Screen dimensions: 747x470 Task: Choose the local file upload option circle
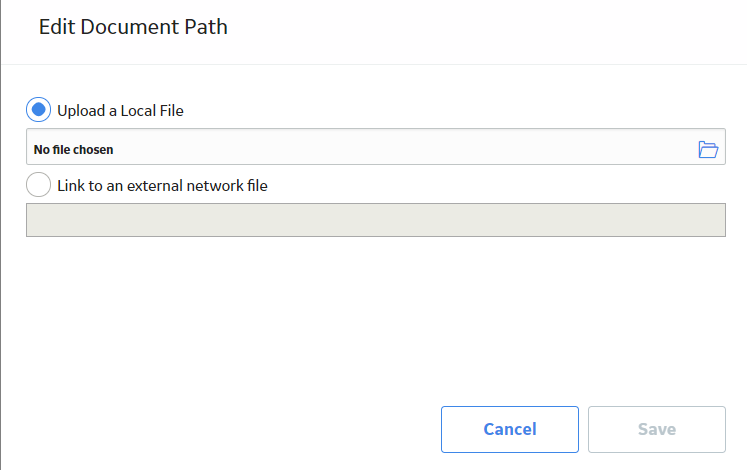[x=39, y=110]
